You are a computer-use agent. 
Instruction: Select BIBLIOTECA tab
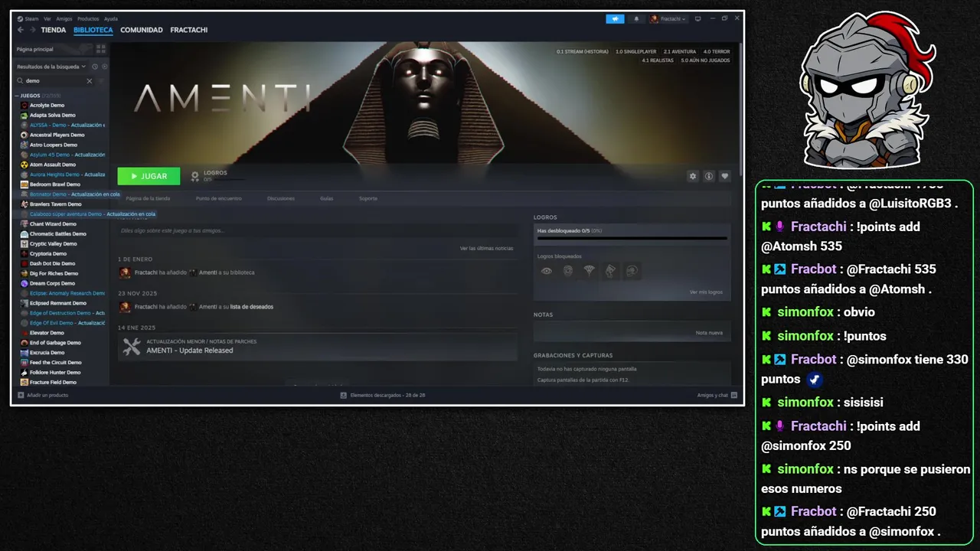[x=93, y=30]
